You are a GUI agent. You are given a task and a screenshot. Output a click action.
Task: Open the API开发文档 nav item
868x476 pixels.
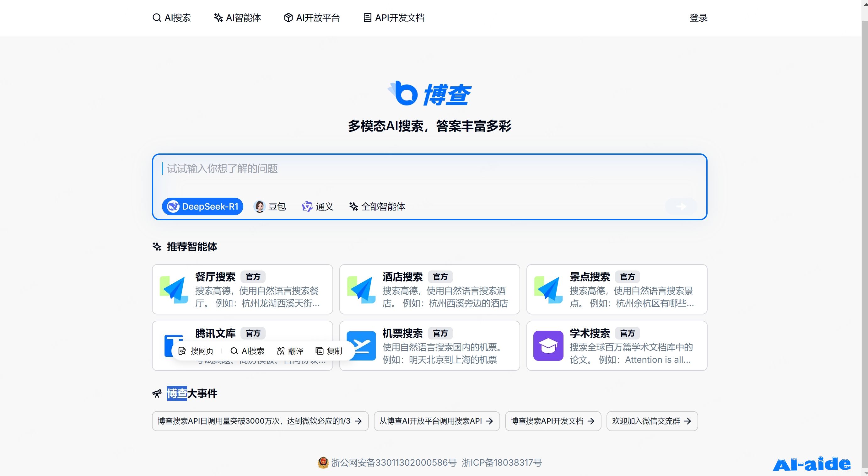tap(394, 18)
